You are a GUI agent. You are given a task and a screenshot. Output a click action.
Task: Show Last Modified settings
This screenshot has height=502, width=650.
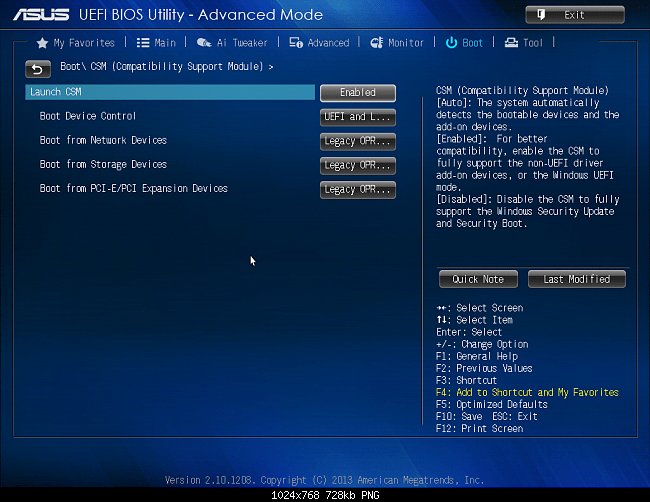577,279
